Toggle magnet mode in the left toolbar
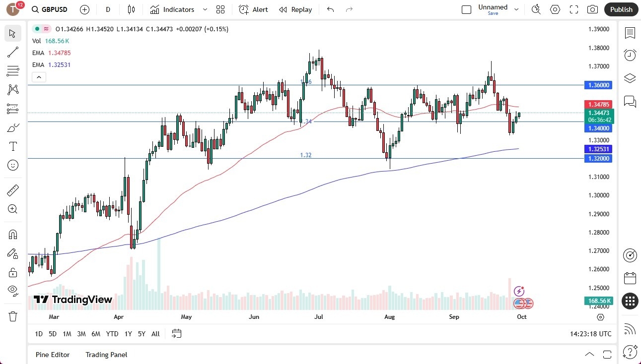The image size is (641, 364). pyautogui.click(x=12, y=234)
